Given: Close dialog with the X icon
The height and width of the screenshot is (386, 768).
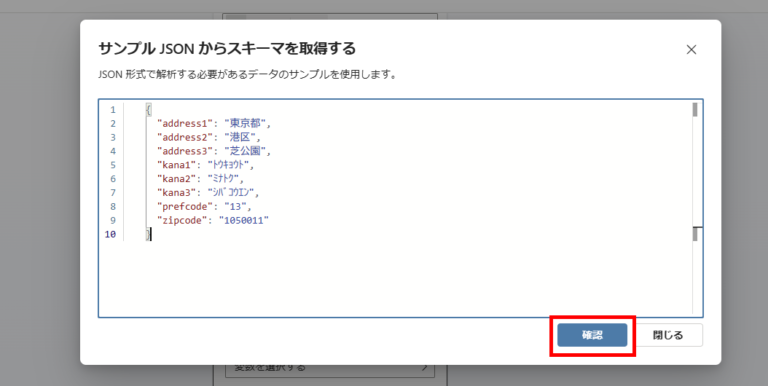Looking at the screenshot, I should coord(691,49).
